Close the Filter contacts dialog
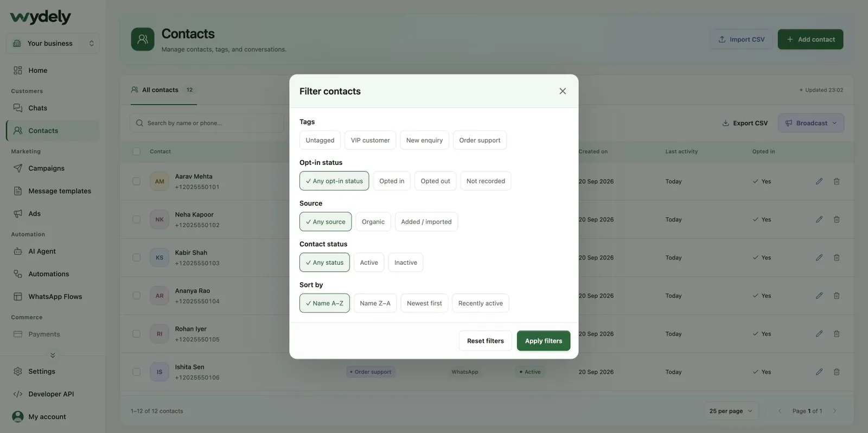 click(x=563, y=91)
